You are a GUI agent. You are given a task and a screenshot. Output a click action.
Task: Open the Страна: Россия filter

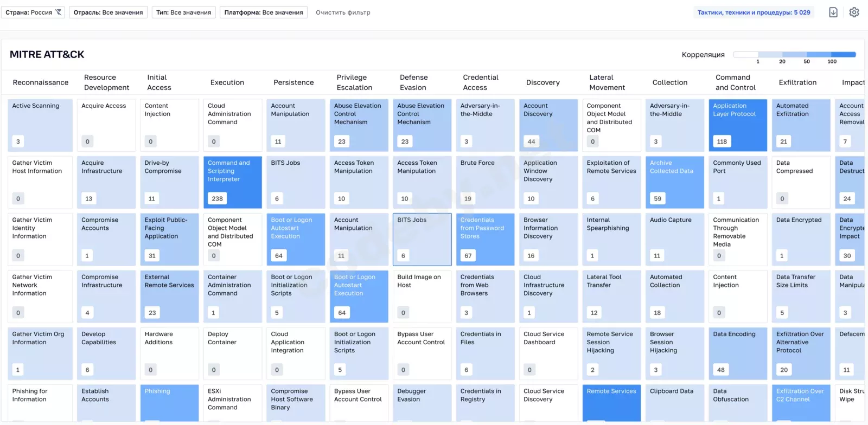click(33, 12)
